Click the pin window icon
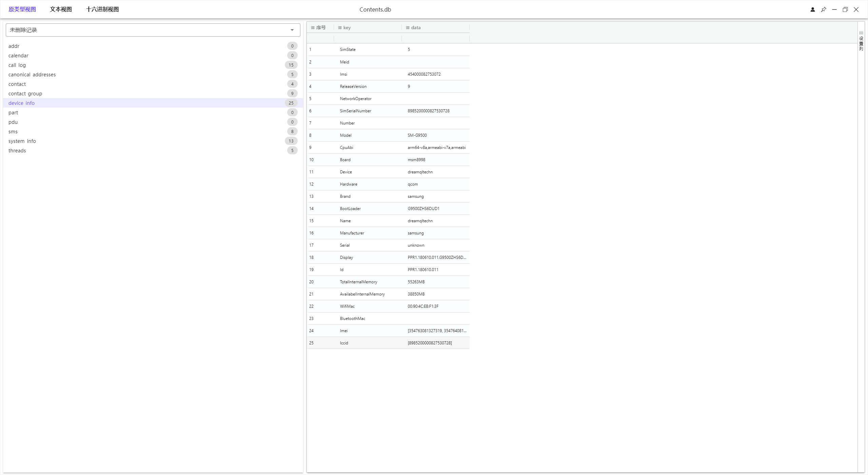Screen dimensions: 868x475 click(x=823, y=9)
